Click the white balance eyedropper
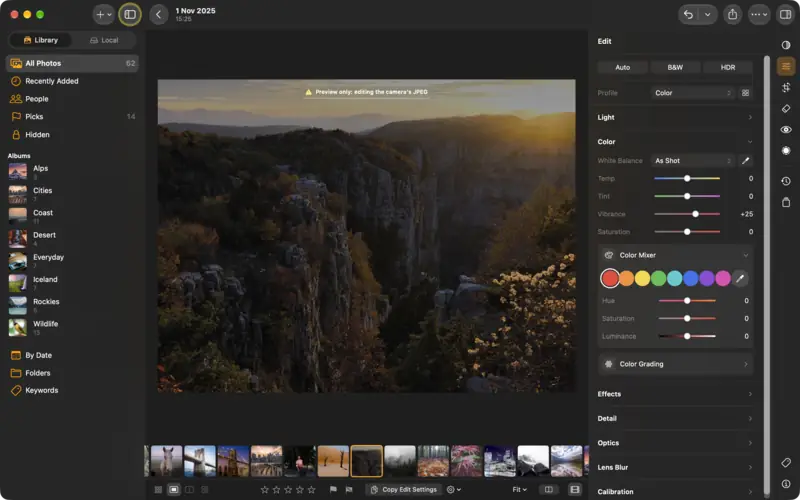The image size is (800, 500). tap(745, 161)
